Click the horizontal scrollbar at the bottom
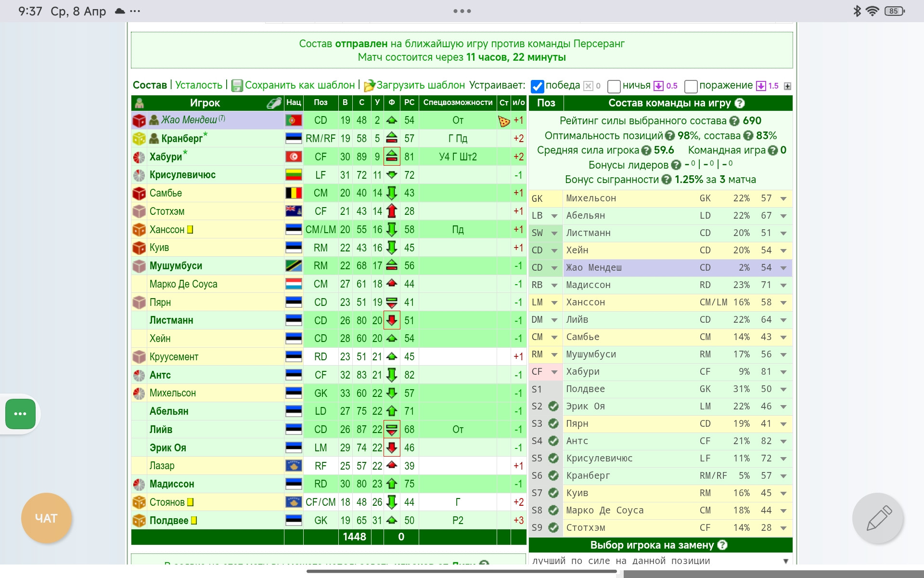Image resolution: width=924 pixels, height=578 pixels. 462,571
